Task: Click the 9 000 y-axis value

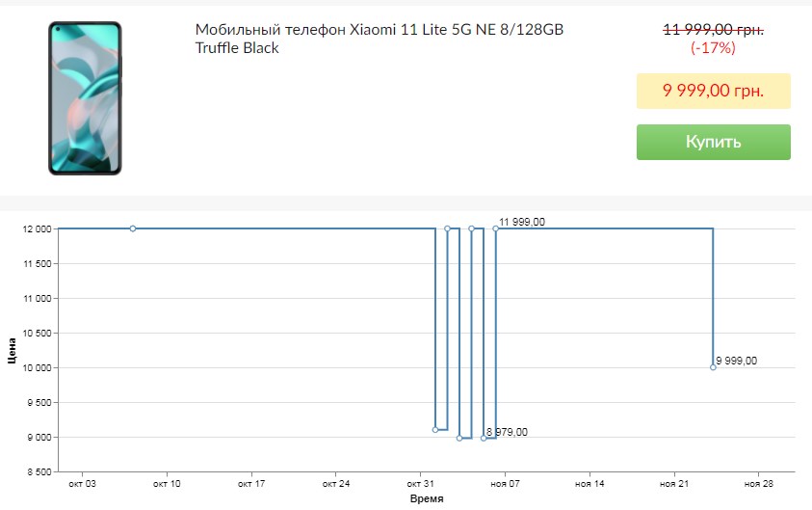Action: pyautogui.click(x=39, y=438)
